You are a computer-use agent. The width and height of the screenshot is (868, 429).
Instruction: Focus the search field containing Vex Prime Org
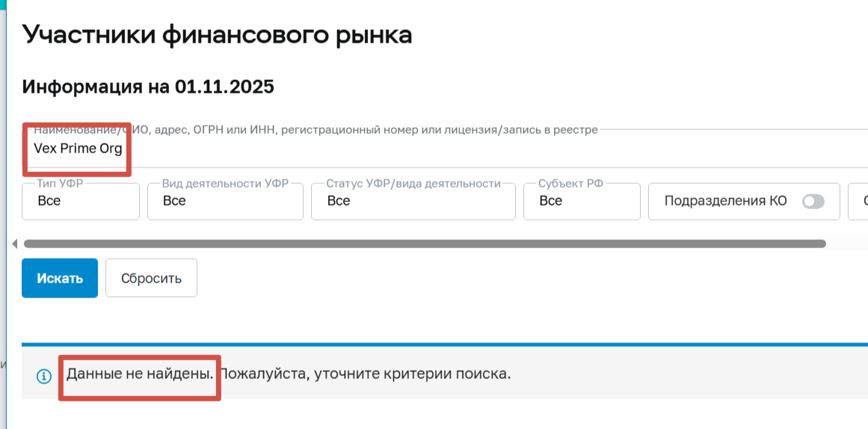tap(299, 149)
